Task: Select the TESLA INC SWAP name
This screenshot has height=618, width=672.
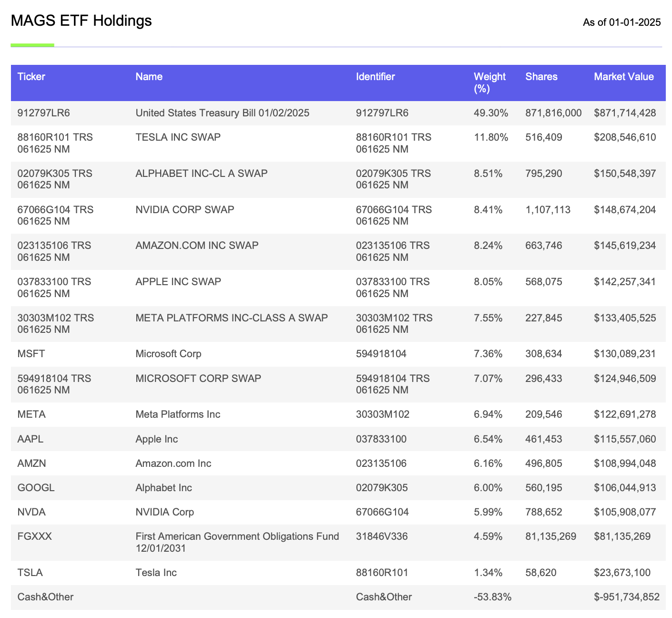Action: pos(178,137)
